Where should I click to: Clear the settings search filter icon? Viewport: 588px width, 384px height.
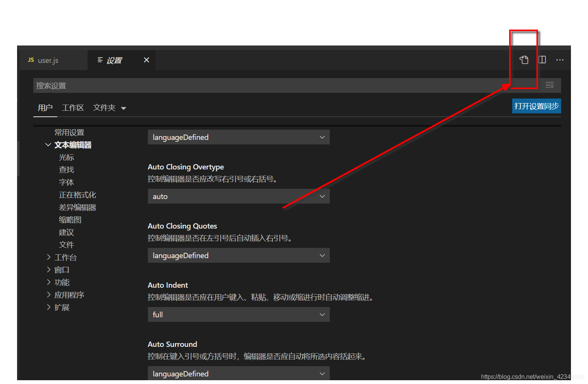click(x=550, y=85)
